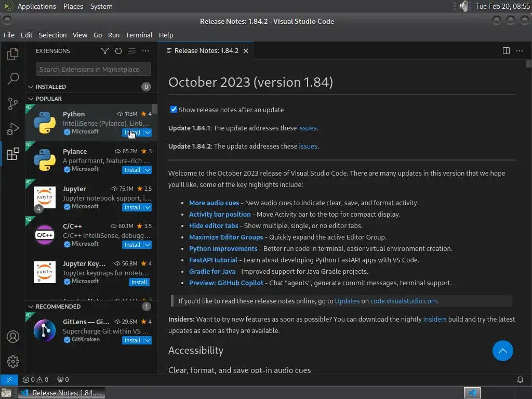Open the code.visualstudio.com link
Image resolution: width=532 pixels, height=399 pixels.
tap(403, 301)
